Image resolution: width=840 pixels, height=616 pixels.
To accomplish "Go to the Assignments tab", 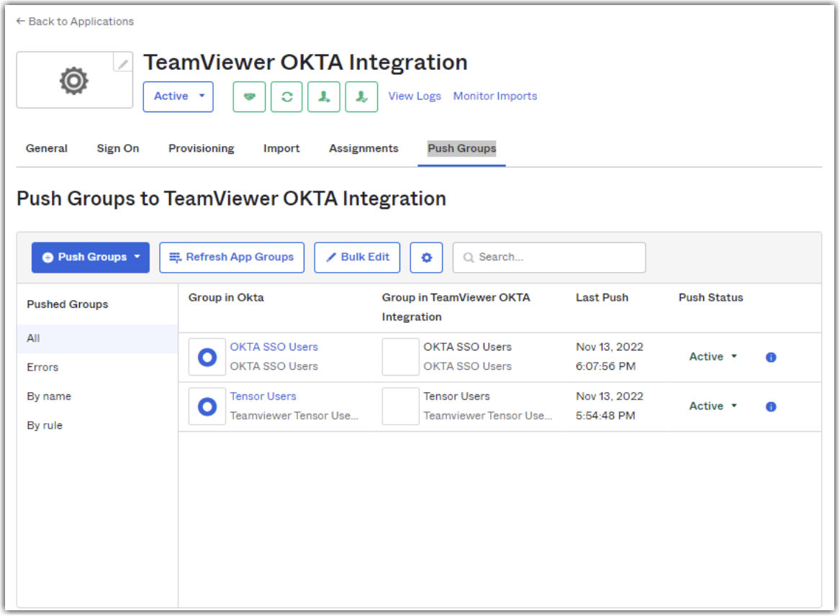I will tap(363, 148).
